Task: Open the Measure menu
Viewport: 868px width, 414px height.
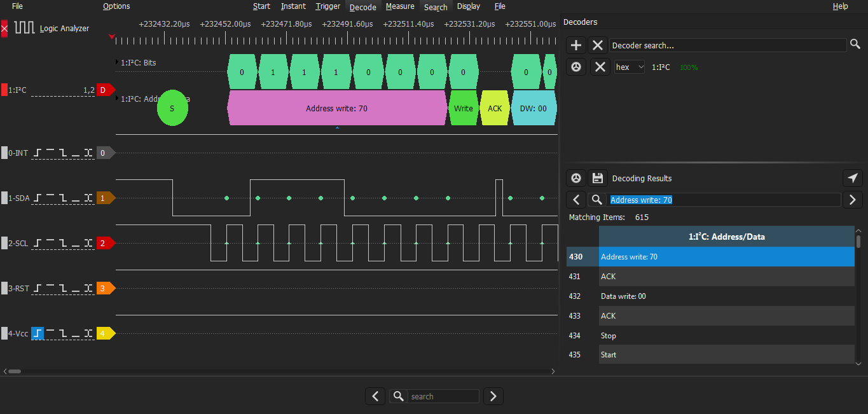Action: coord(400,6)
